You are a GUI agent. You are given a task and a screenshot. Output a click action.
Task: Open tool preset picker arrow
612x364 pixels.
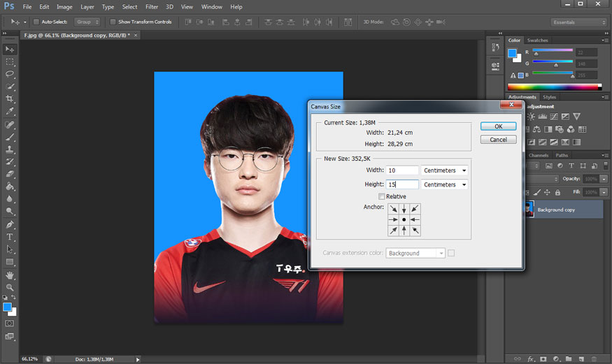pyautogui.click(x=25, y=22)
